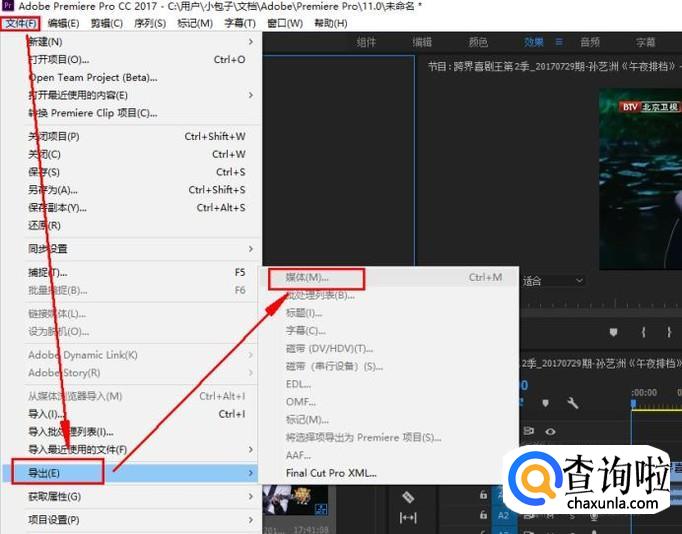Image resolution: width=682 pixels, height=534 pixels.
Task: Click the Premiere Pro app icon in title bar
Action: (x=8, y=6)
